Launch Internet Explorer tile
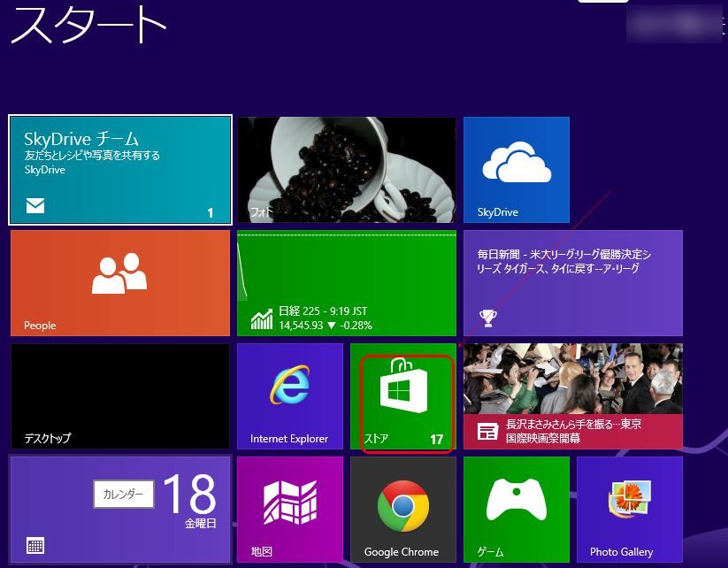728x568 pixels. [x=290, y=396]
